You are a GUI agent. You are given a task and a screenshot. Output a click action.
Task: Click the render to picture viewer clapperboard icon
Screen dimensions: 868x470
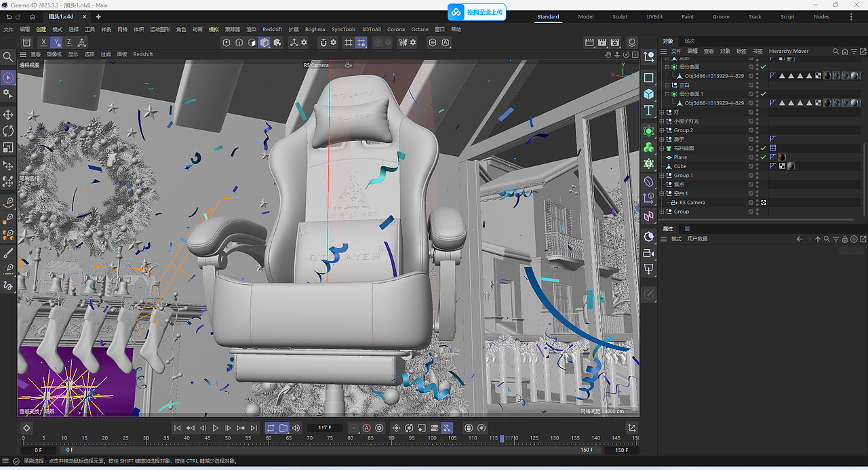pos(603,42)
